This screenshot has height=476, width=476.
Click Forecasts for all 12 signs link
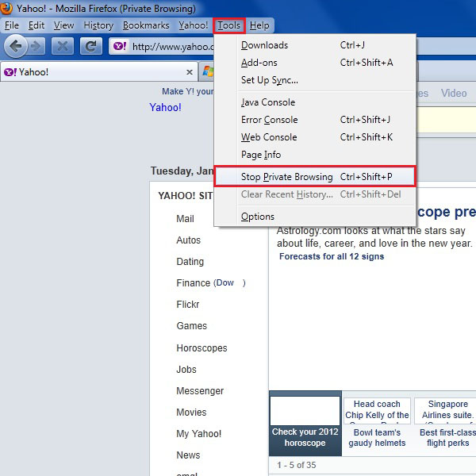[x=332, y=256]
